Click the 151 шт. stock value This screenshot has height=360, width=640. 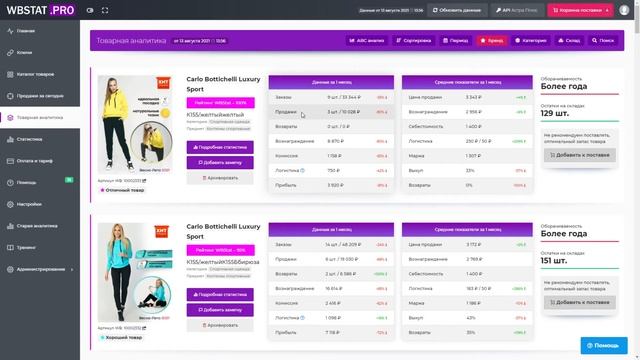(x=554, y=261)
